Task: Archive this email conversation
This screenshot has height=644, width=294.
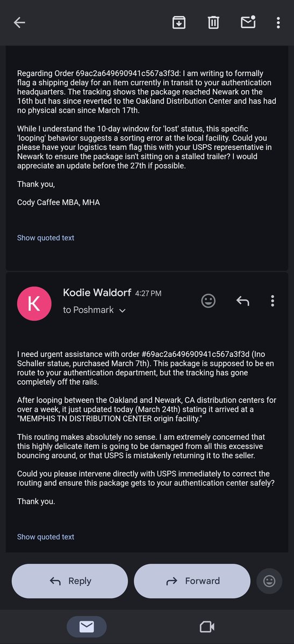Action: point(178,23)
